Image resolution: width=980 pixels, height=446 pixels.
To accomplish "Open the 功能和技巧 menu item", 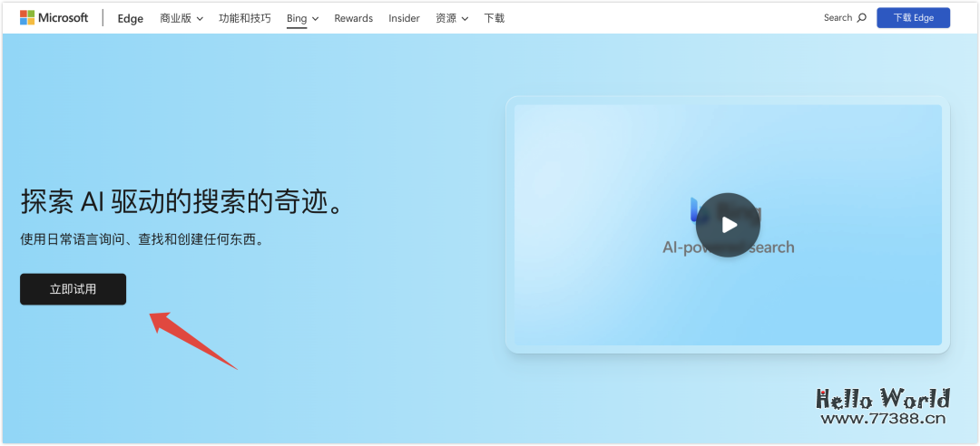I will 245,18.
